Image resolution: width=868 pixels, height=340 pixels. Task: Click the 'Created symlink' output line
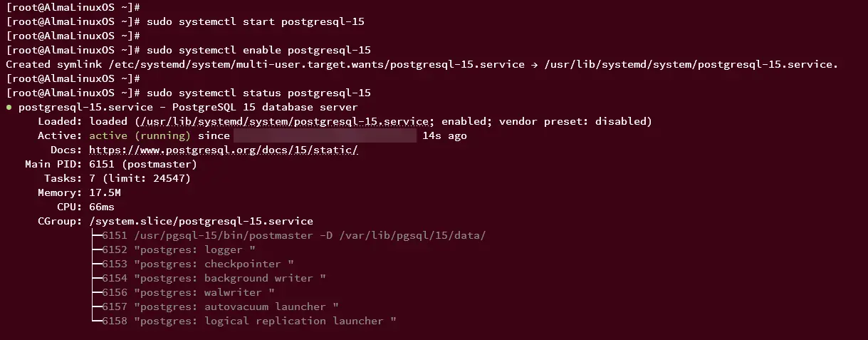click(422, 64)
